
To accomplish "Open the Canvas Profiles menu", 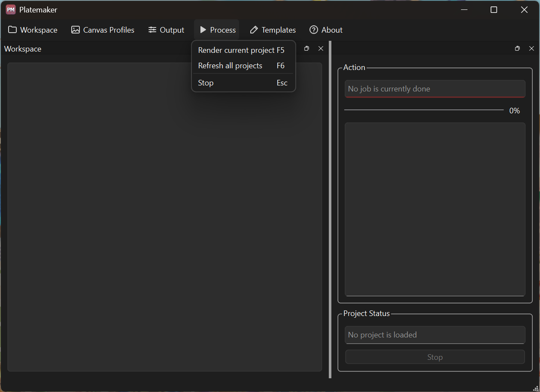I will click(103, 30).
